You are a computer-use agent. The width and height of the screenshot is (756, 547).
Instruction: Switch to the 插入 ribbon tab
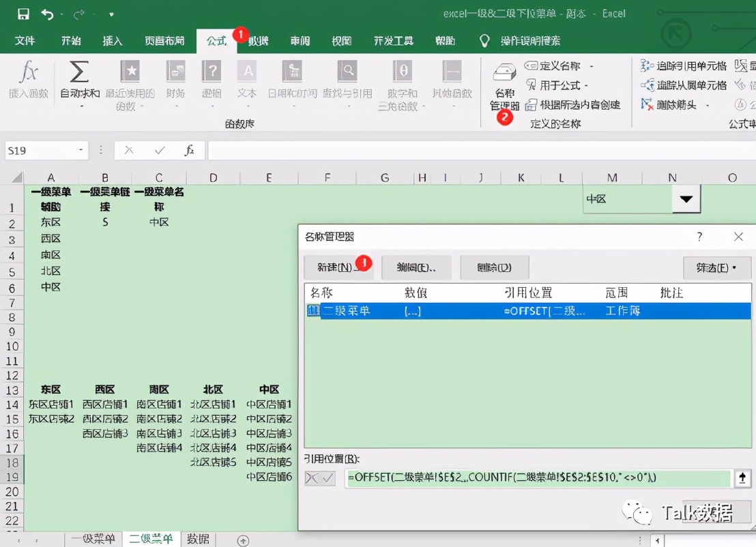point(112,41)
